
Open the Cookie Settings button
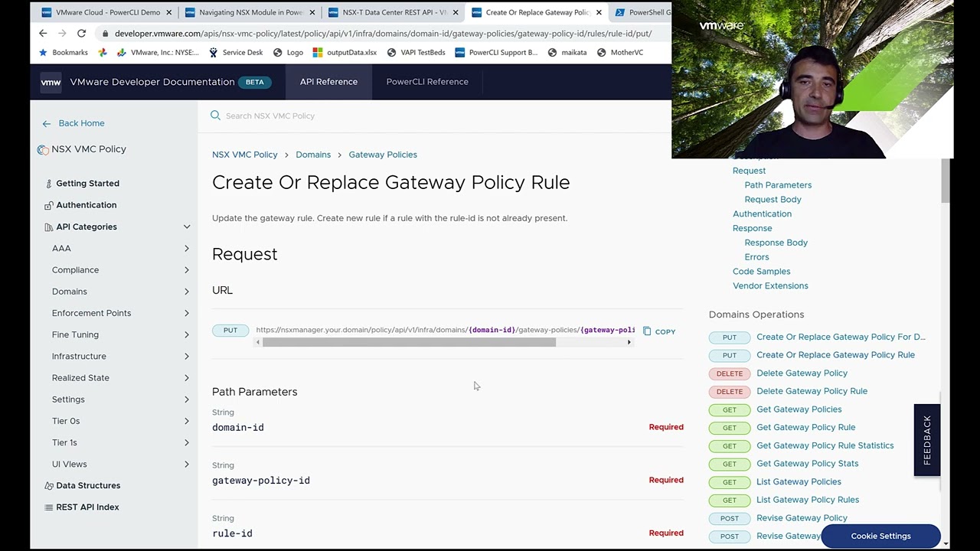(x=880, y=536)
